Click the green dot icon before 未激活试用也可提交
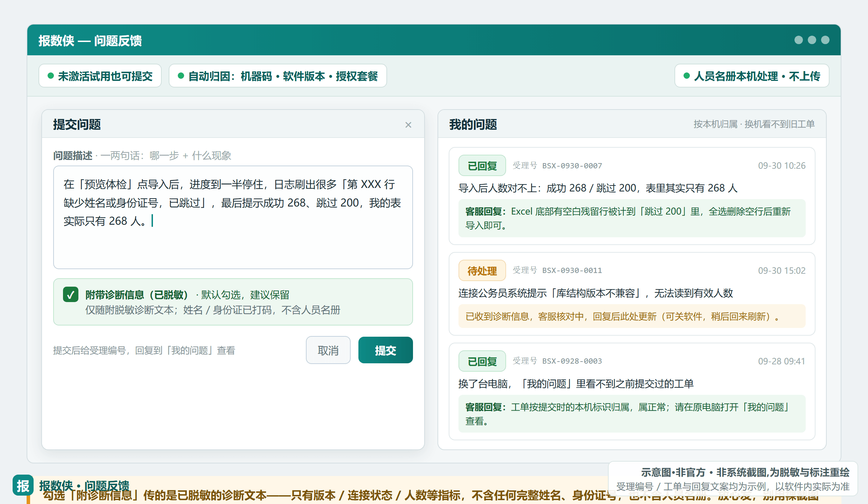This screenshot has width=868, height=504. coord(51,76)
